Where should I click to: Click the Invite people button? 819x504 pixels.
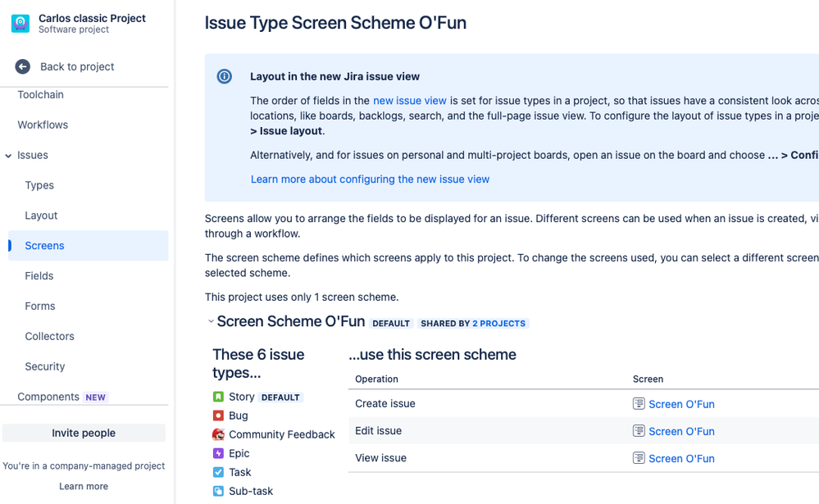point(84,433)
